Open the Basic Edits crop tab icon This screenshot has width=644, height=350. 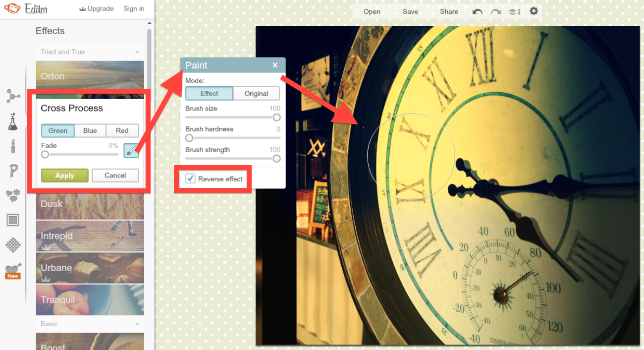(x=13, y=96)
